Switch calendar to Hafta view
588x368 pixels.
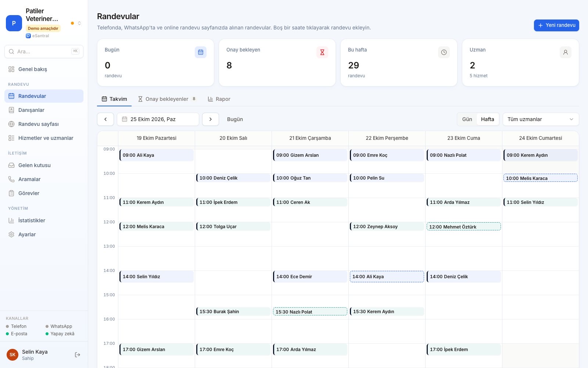coord(487,119)
